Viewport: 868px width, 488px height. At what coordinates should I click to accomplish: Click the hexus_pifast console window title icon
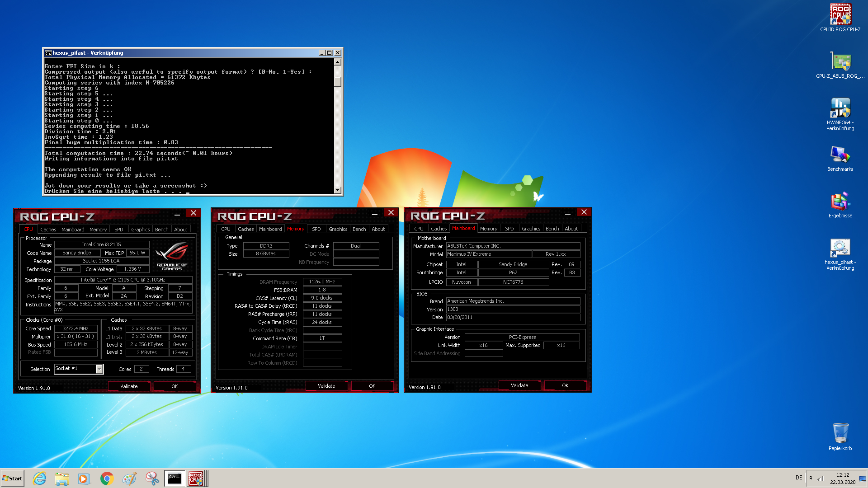point(48,53)
